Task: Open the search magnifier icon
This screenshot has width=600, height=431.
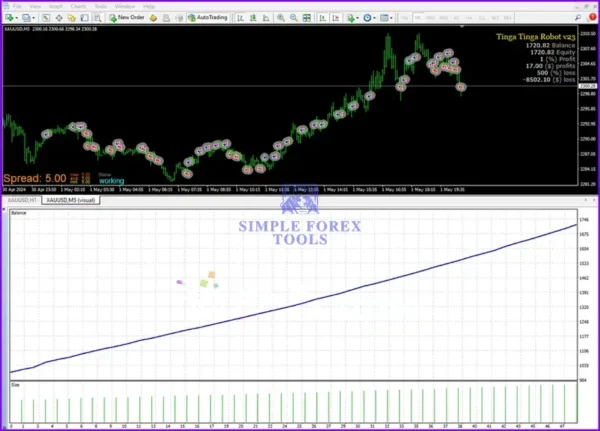Action: click(578, 18)
